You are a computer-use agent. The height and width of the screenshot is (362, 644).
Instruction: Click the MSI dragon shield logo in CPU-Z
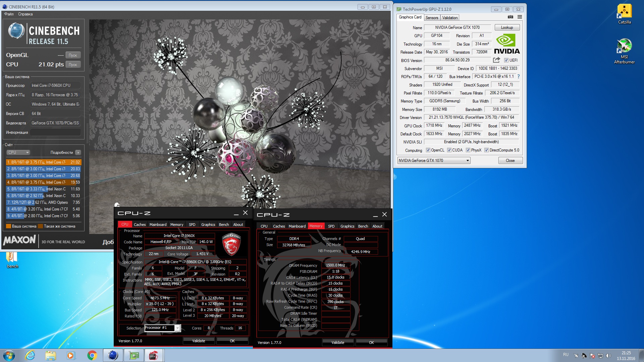231,244
